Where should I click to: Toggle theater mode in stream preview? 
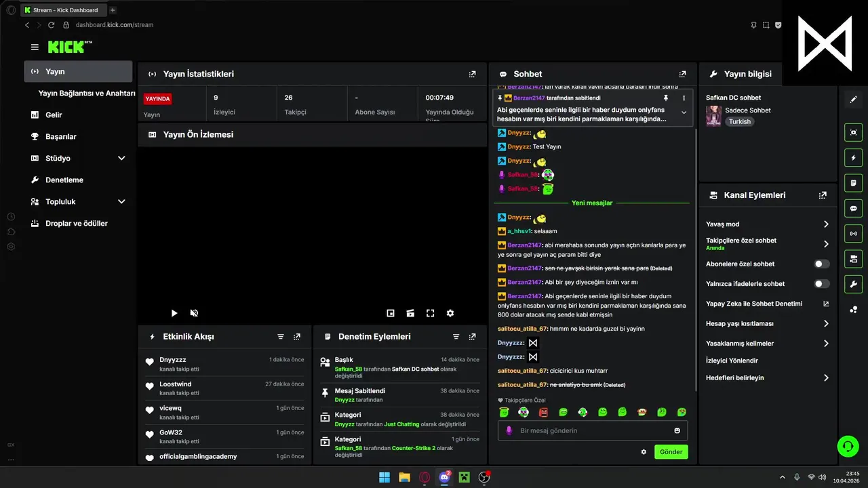(410, 313)
